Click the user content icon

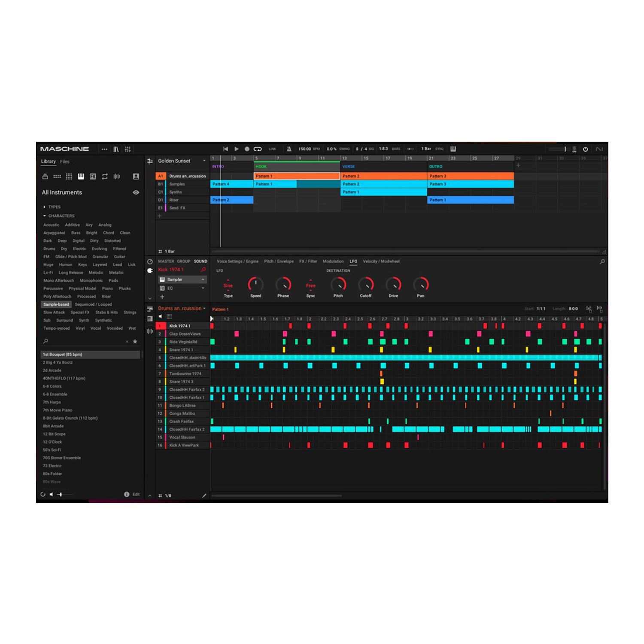pos(136,176)
